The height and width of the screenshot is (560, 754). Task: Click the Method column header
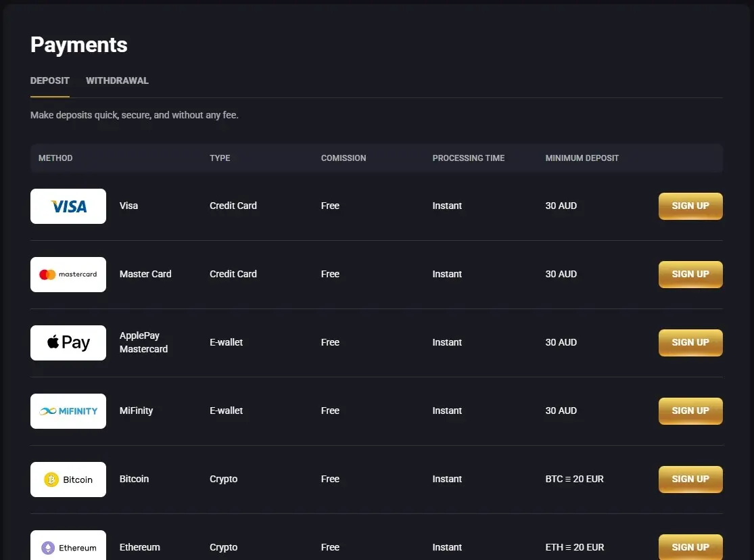(x=55, y=158)
